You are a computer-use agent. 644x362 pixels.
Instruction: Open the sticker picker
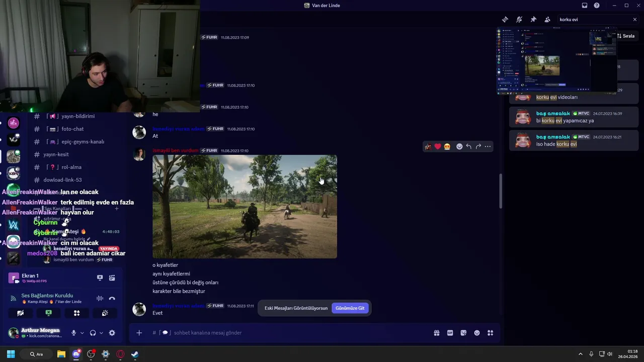(x=463, y=333)
